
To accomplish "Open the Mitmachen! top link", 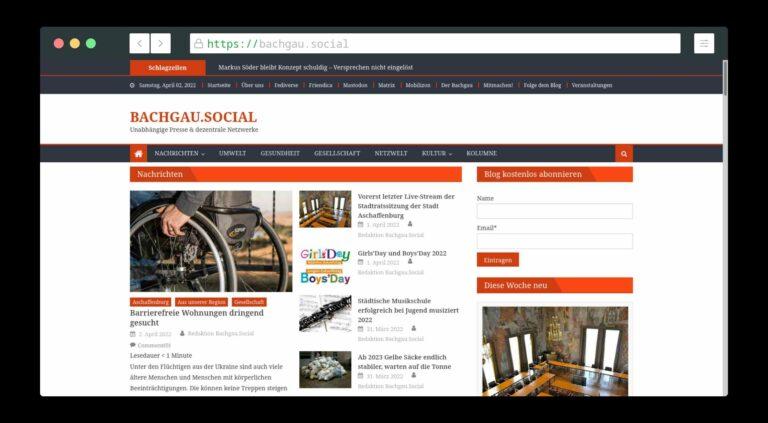I will click(x=498, y=85).
